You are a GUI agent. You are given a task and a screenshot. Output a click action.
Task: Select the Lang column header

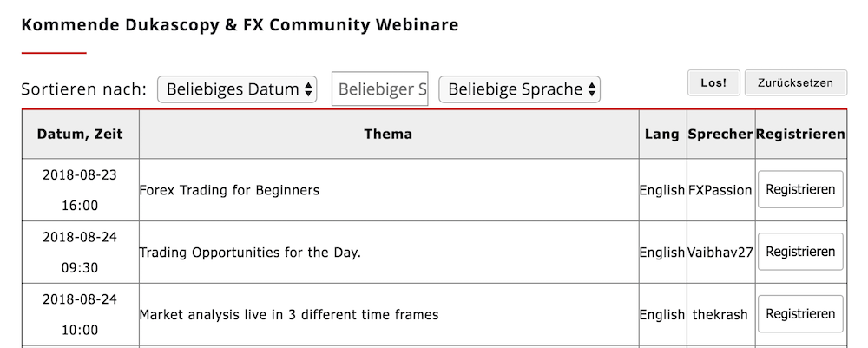tap(662, 135)
